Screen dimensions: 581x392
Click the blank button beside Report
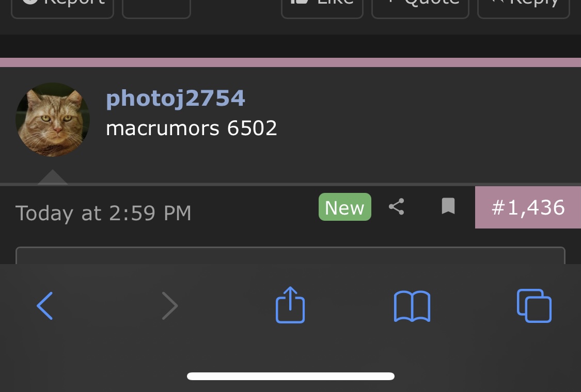[156, 7]
